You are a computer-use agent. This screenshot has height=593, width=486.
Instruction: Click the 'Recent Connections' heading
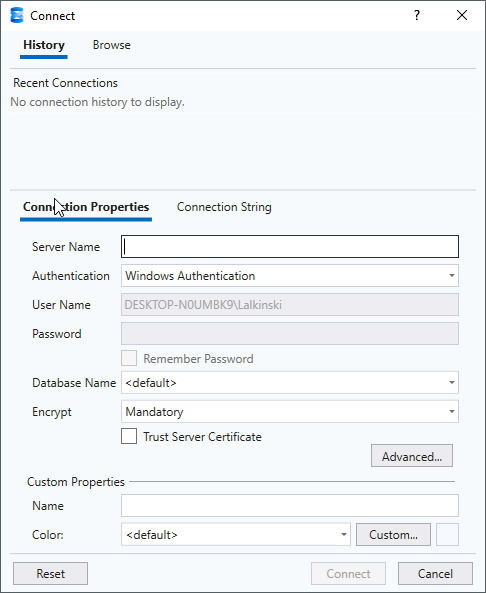[65, 83]
